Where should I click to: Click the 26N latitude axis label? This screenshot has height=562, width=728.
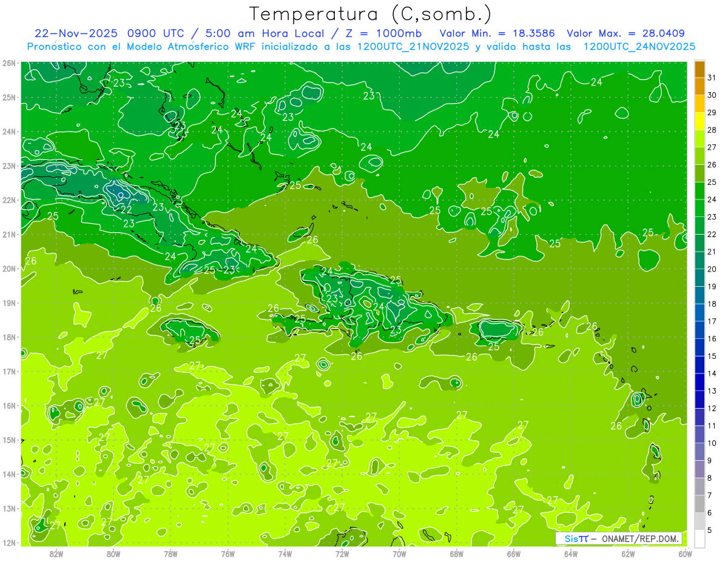click(9, 63)
